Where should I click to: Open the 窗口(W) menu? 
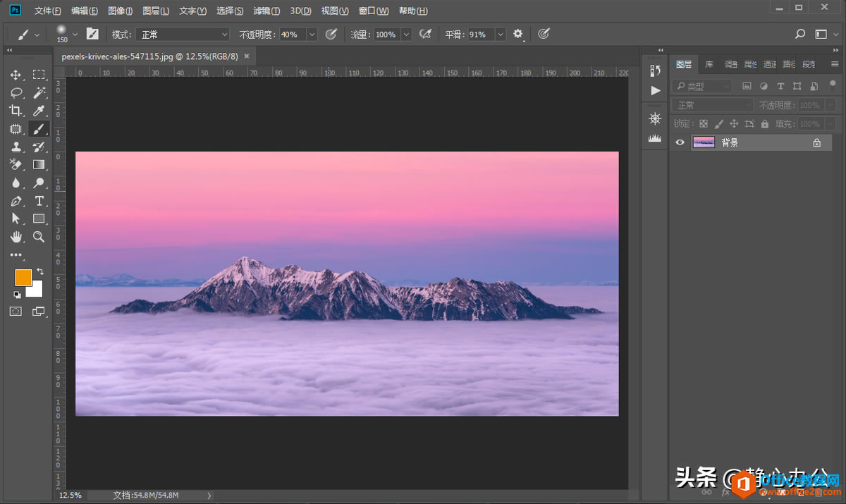click(x=374, y=11)
